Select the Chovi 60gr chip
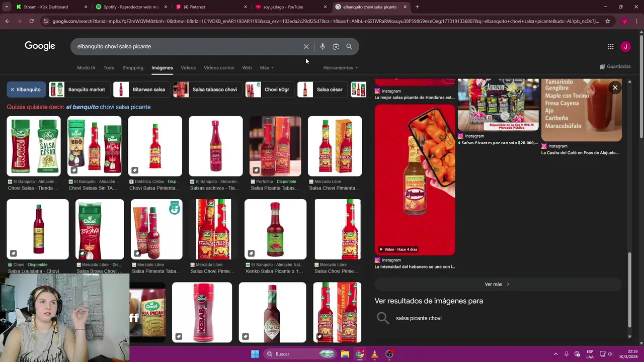The width and height of the screenshot is (644, 362). coord(269,89)
